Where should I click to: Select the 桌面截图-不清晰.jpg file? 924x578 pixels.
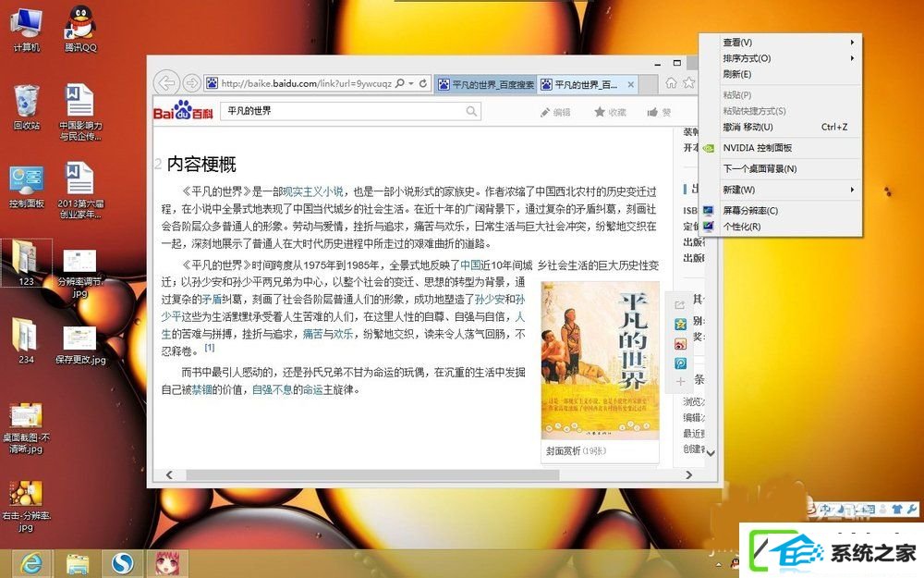(x=26, y=428)
